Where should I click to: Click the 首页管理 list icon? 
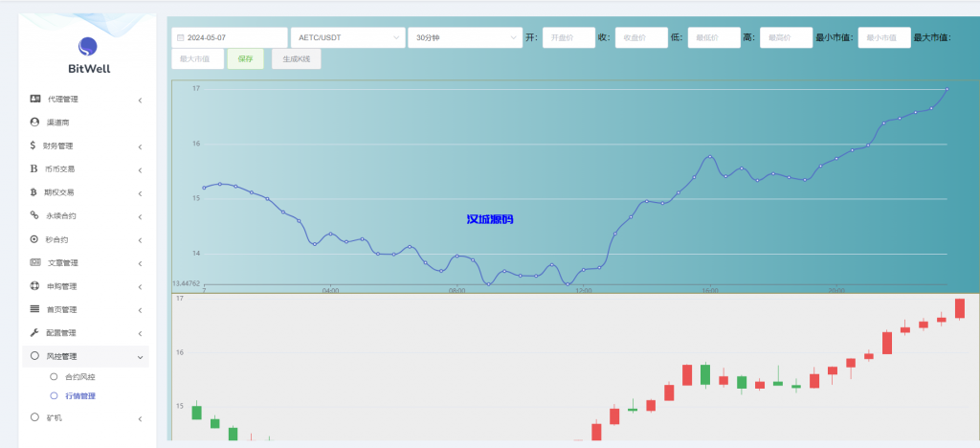click(35, 309)
